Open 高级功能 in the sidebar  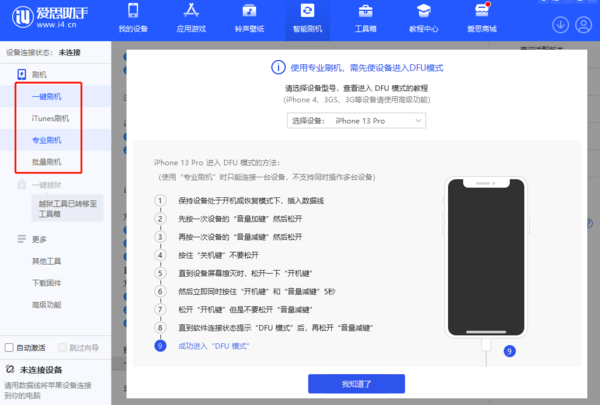click(47, 305)
